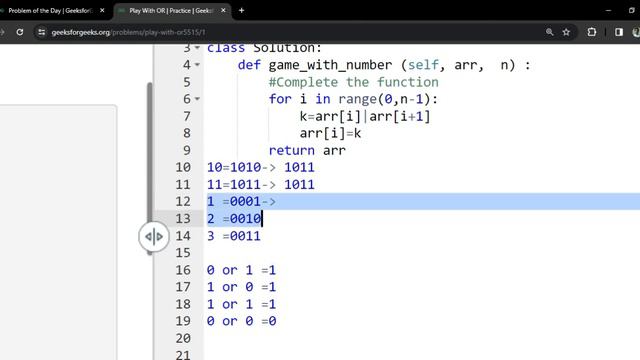Bookmark this page with the star icon
640x360 pixels.
tap(566, 32)
